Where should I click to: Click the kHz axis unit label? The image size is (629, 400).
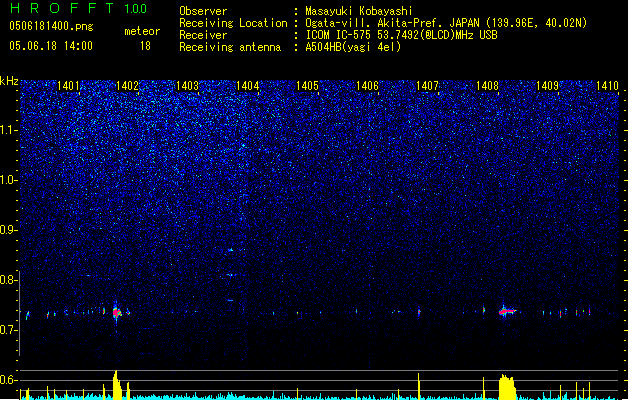(9, 81)
